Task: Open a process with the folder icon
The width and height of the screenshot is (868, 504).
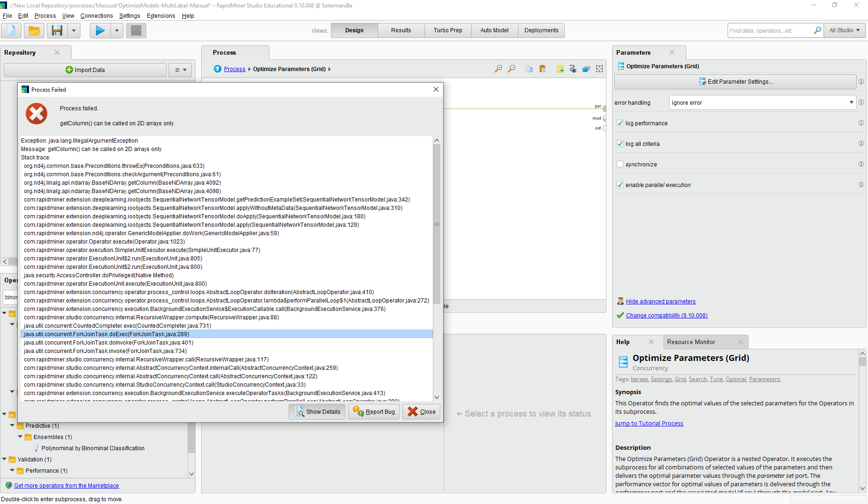Action: coord(34,31)
